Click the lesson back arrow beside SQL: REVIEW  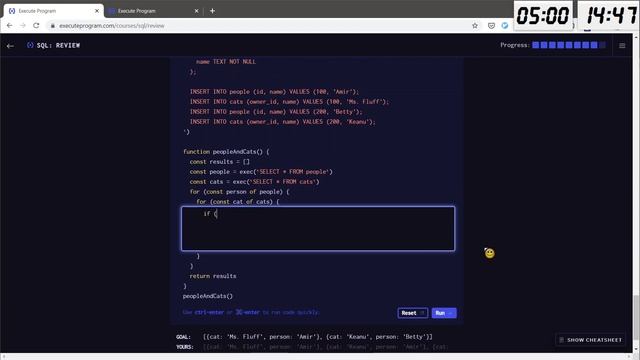coord(10,46)
